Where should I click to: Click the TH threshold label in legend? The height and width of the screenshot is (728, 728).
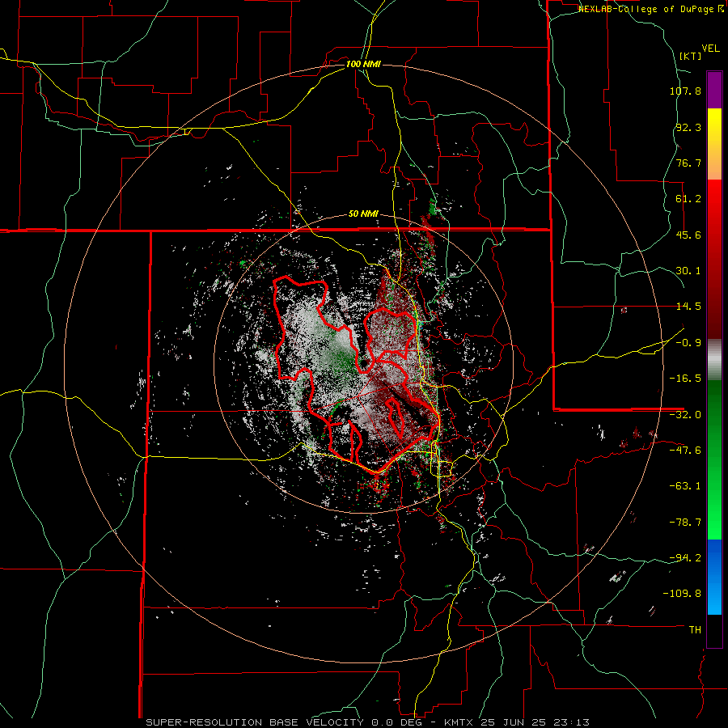(695, 630)
